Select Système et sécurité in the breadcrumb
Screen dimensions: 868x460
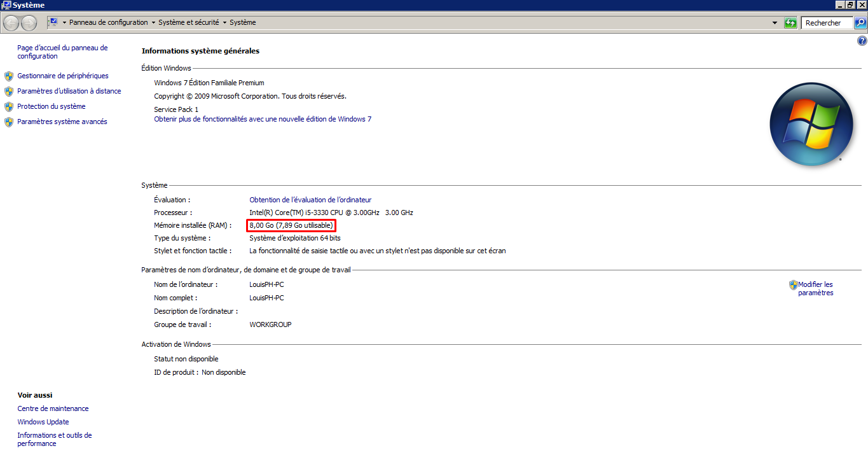pyautogui.click(x=188, y=22)
